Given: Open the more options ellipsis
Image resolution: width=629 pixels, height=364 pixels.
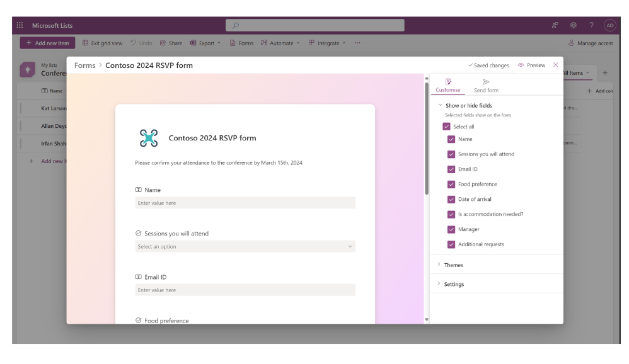Looking at the screenshot, I should (x=357, y=43).
